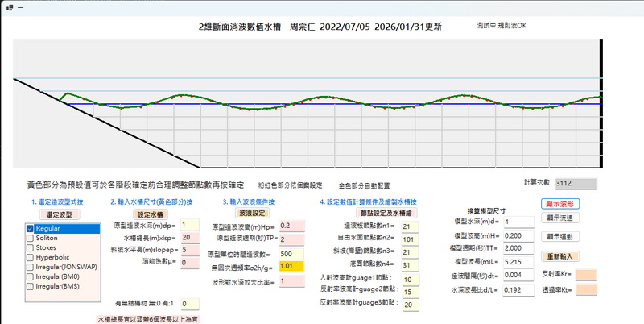Check the Soliton wave type
This screenshot has height=324, width=644.
[30, 239]
